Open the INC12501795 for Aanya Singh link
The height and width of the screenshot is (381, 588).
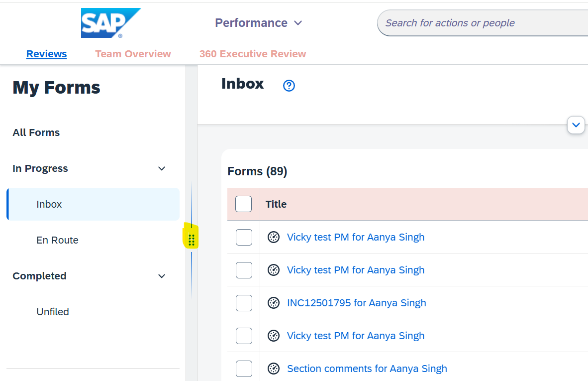357,302
